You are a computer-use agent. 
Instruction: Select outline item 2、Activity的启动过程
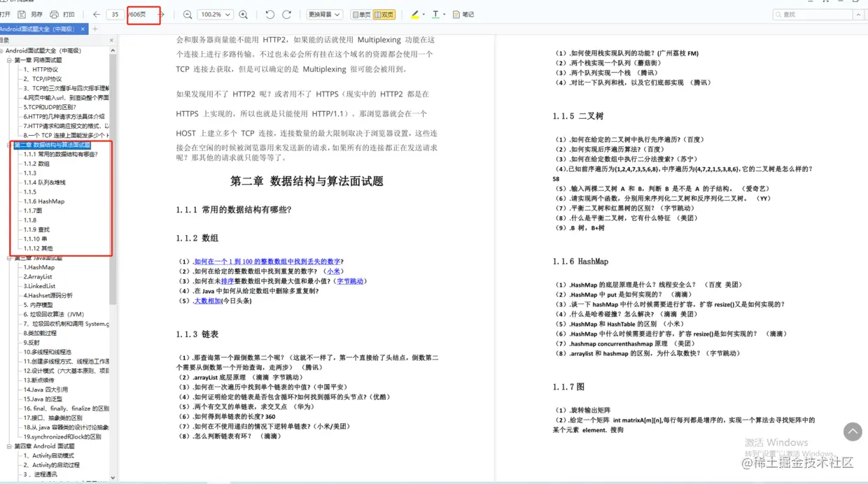pyautogui.click(x=51, y=465)
